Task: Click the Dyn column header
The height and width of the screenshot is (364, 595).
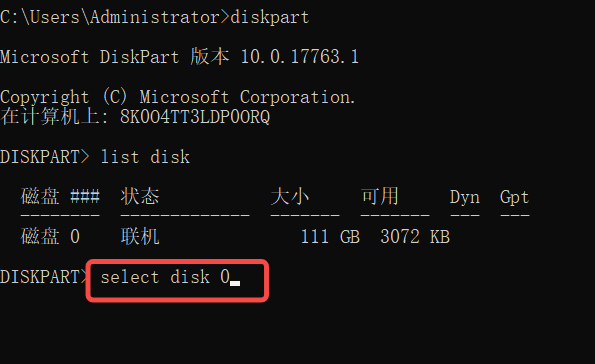Action: click(x=464, y=197)
